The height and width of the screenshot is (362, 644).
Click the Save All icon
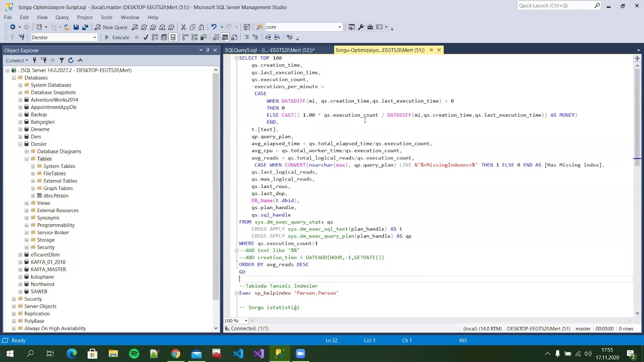85,27
